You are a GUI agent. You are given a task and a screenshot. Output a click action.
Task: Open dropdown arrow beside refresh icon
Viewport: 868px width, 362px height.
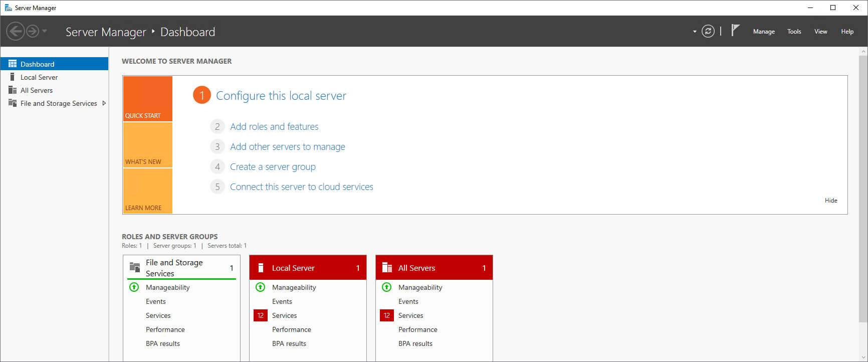[x=695, y=32]
